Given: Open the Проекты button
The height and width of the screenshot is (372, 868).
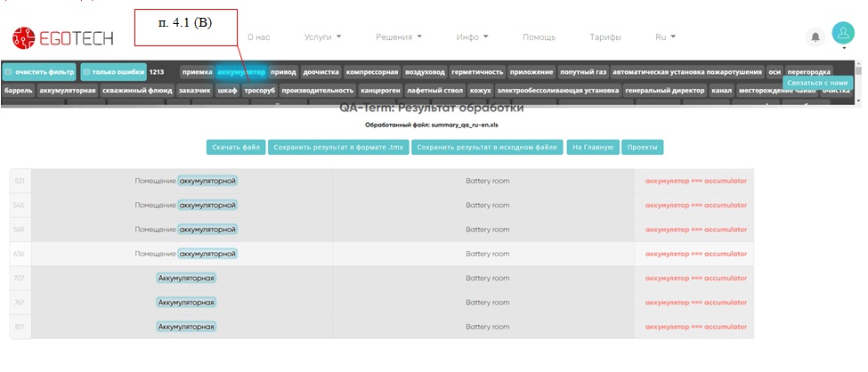Looking at the screenshot, I should pyautogui.click(x=643, y=147).
